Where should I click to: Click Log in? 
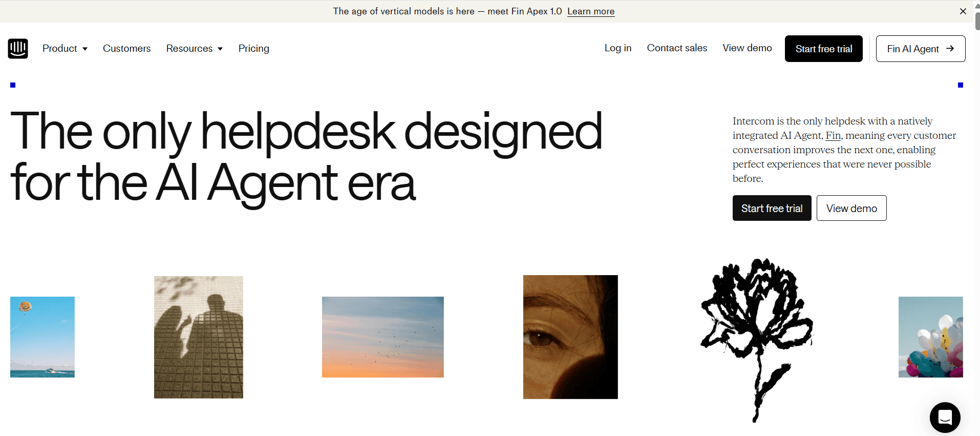(x=617, y=48)
